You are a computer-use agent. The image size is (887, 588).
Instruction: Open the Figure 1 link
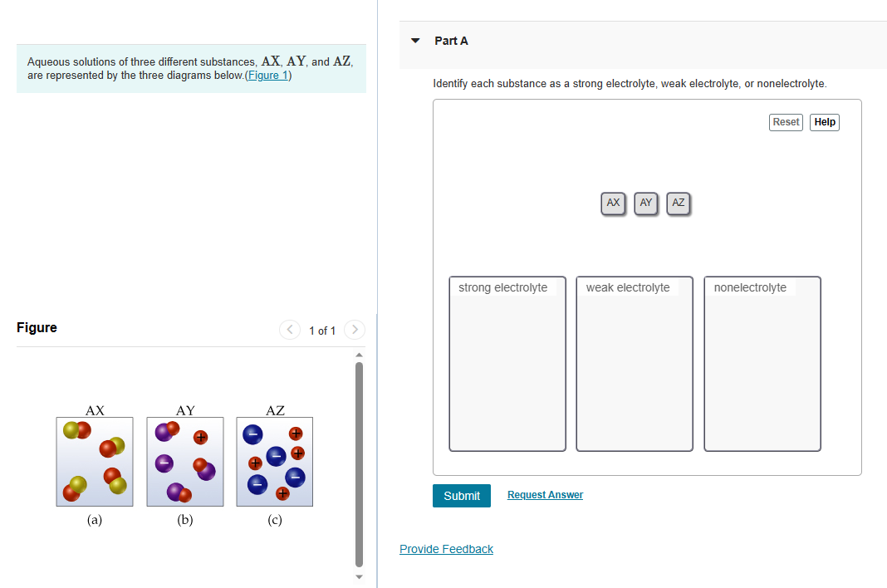(267, 75)
